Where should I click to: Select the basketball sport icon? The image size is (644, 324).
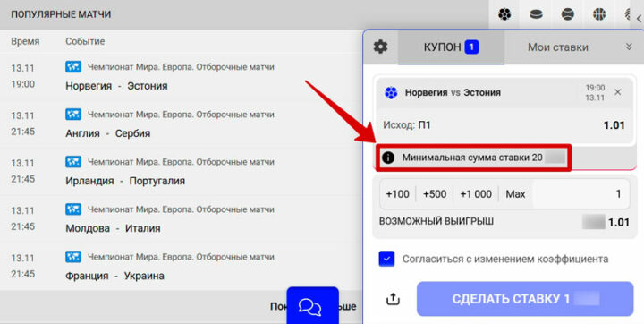click(599, 14)
